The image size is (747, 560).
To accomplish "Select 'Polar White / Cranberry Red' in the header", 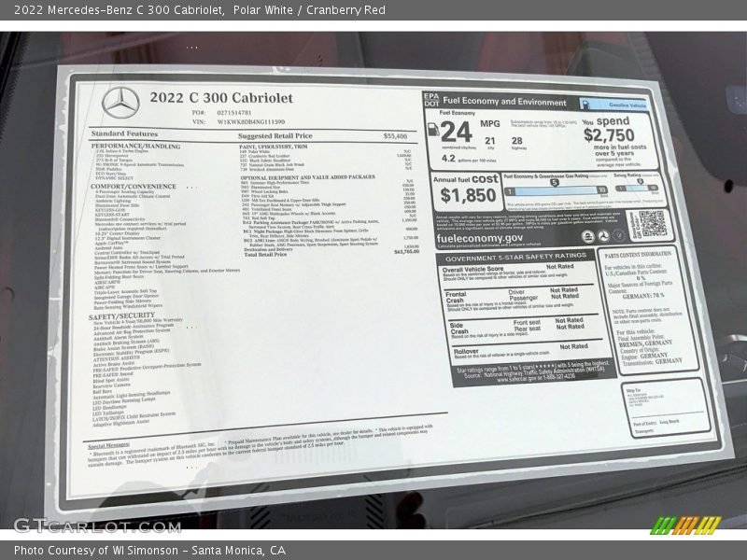I will pos(309,9).
